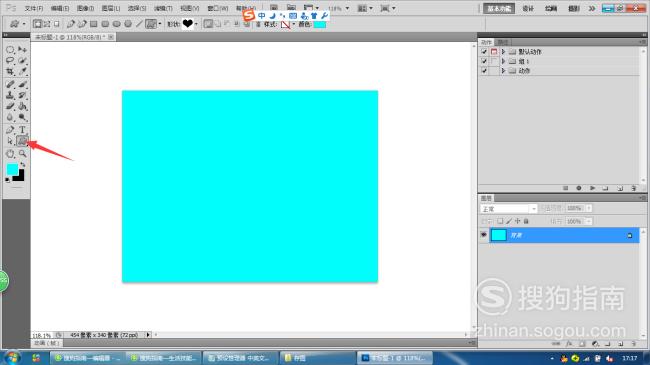Add a layer style via fx button

(x=569, y=344)
